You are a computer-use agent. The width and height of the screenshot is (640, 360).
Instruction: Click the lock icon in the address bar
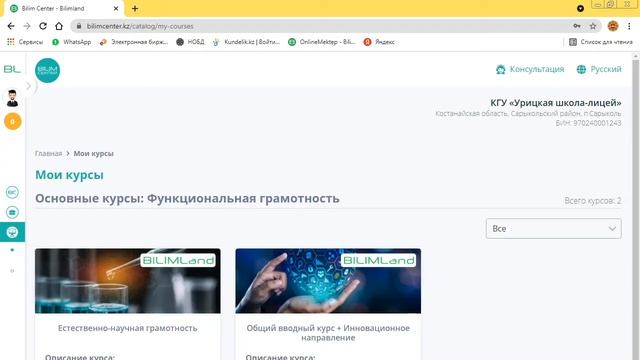(79, 26)
